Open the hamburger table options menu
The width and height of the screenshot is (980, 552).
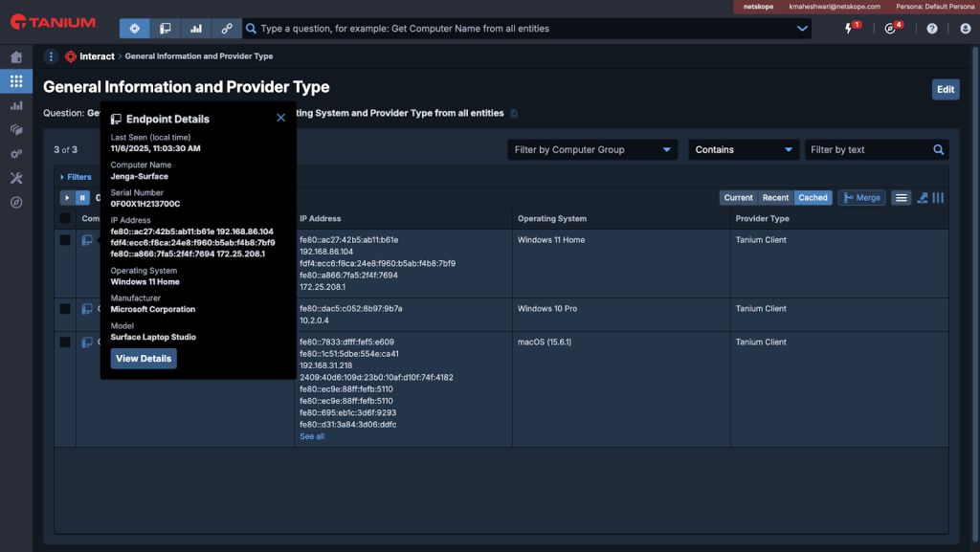[901, 198]
